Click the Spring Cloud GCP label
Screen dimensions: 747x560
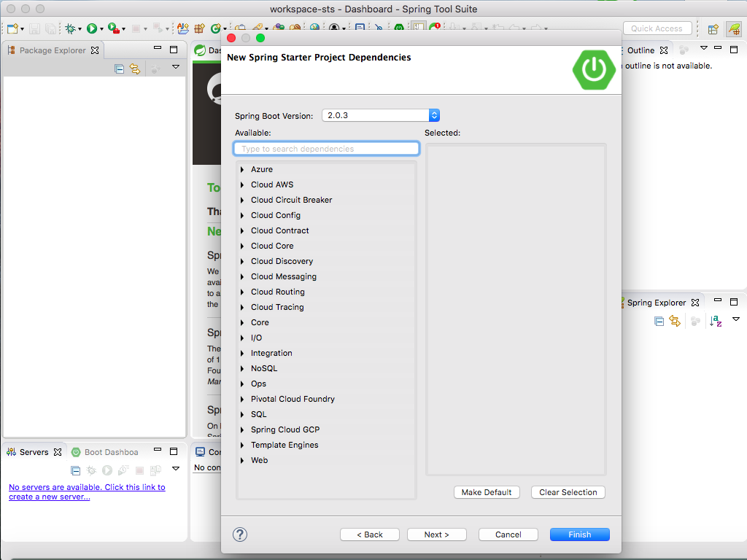(x=285, y=429)
